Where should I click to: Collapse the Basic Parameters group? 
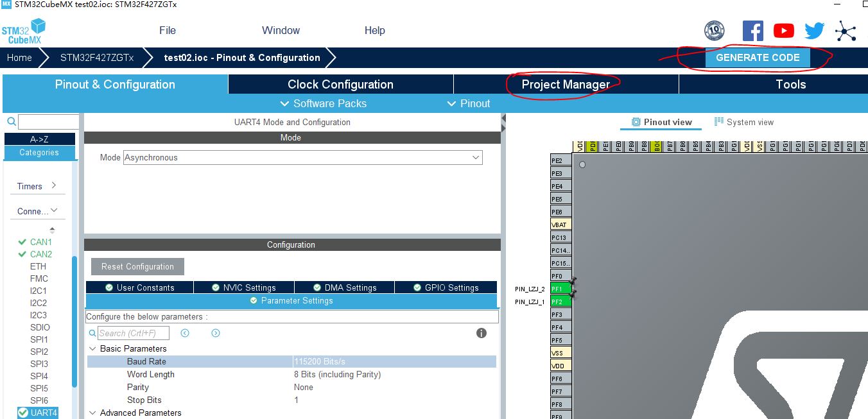pyautogui.click(x=92, y=348)
